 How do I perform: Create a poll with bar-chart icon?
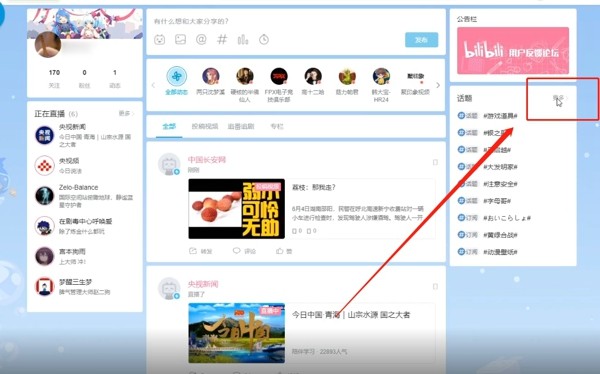coord(243,39)
